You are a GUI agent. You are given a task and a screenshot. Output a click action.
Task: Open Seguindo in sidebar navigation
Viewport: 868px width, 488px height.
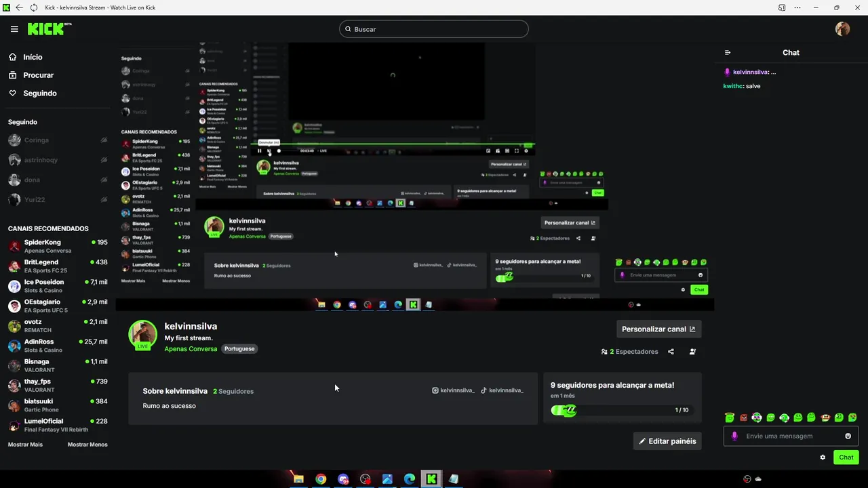(x=33, y=94)
